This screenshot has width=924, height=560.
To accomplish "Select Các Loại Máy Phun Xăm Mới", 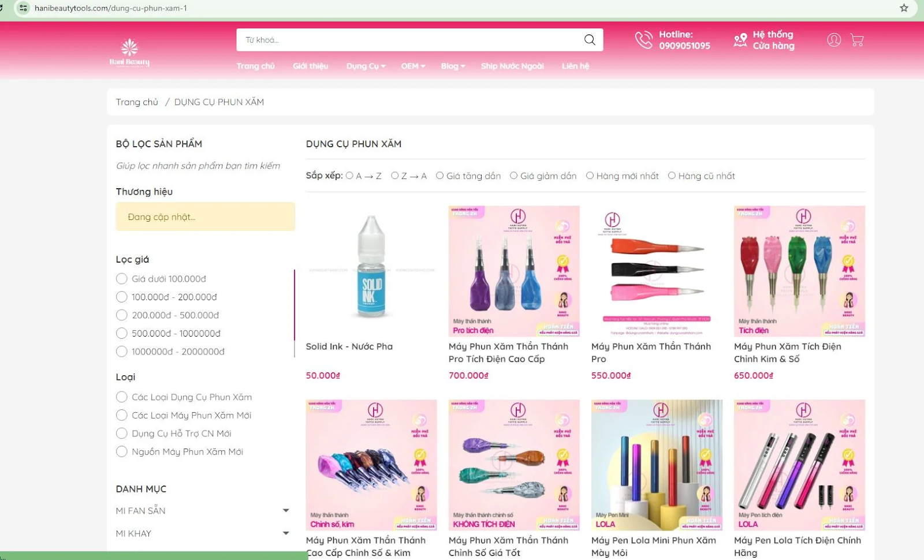I will click(121, 415).
